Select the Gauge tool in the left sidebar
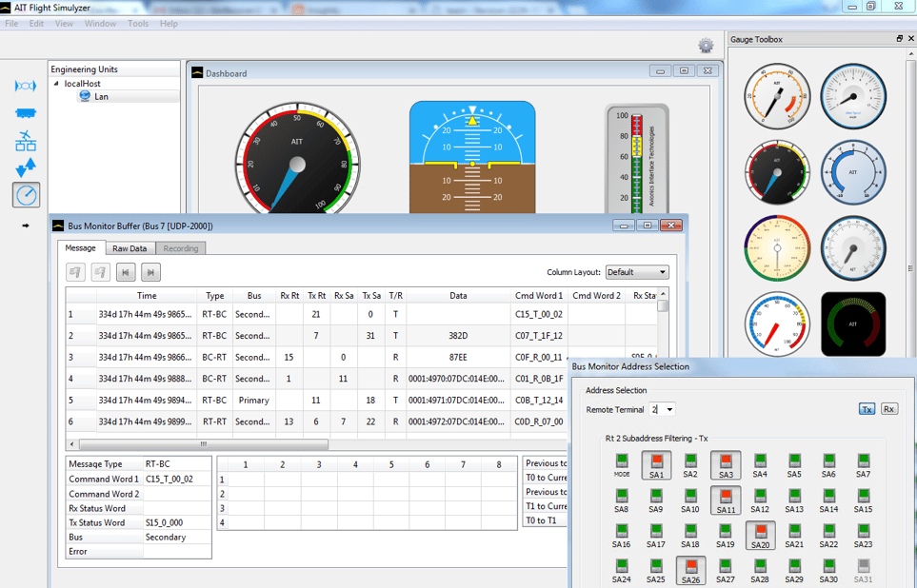Screen dimensions: 917x588 point(26,194)
